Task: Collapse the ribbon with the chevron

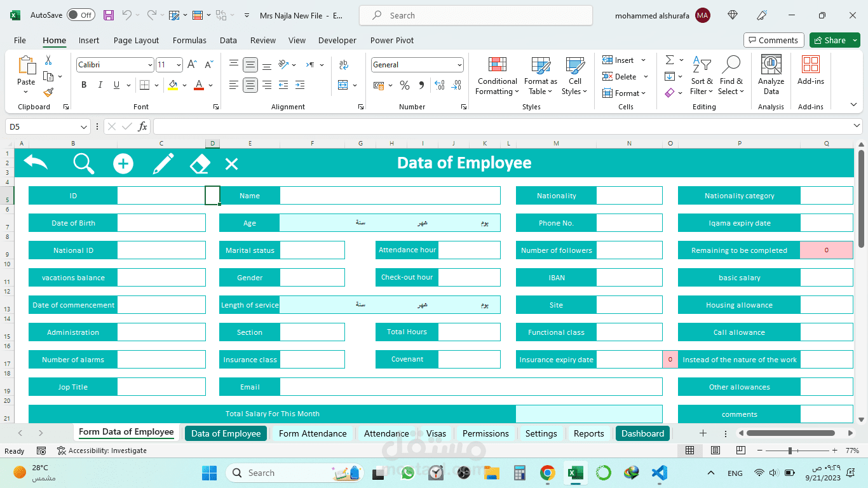Action: 853,105
